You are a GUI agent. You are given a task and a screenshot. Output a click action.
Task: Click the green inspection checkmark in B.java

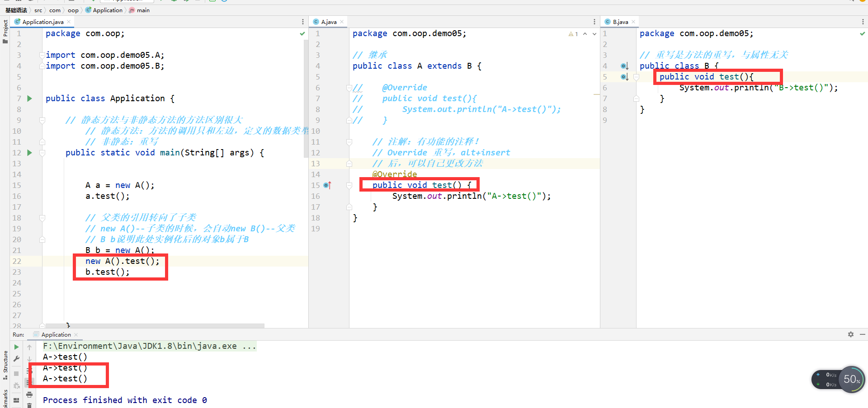pos(863,33)
